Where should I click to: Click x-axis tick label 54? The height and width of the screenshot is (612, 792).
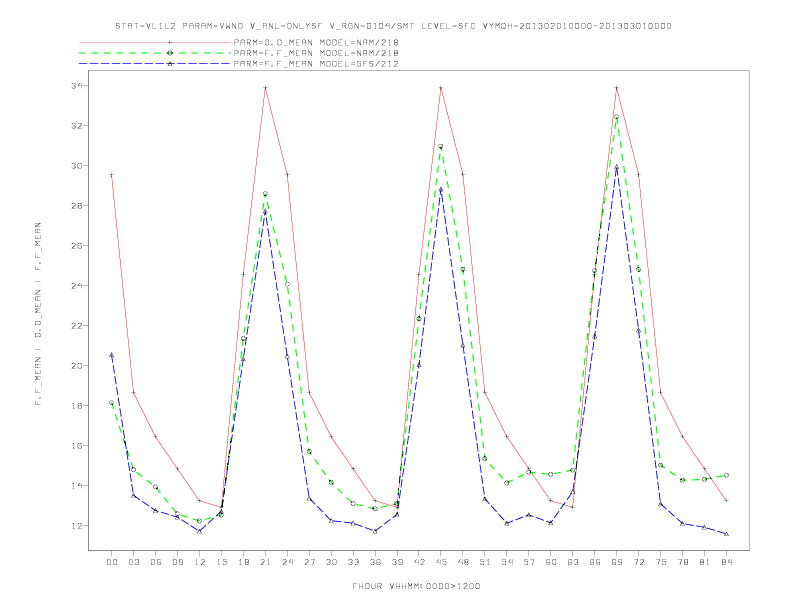pos(507,562)
